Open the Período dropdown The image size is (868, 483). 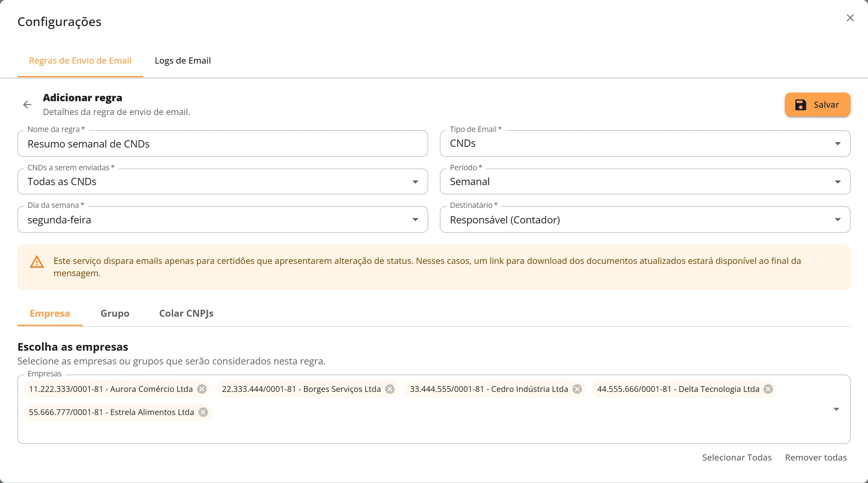tap(645, 181)
